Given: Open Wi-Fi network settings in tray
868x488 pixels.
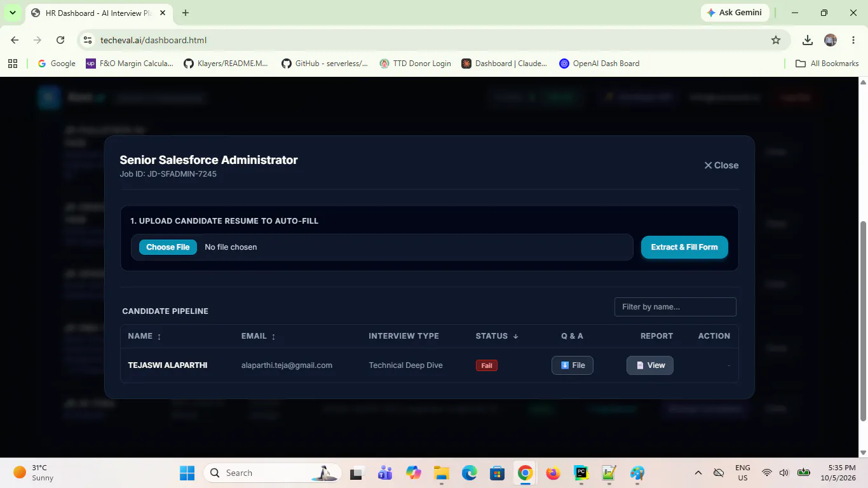Looking at the screenshot, I should coord(767,473).
